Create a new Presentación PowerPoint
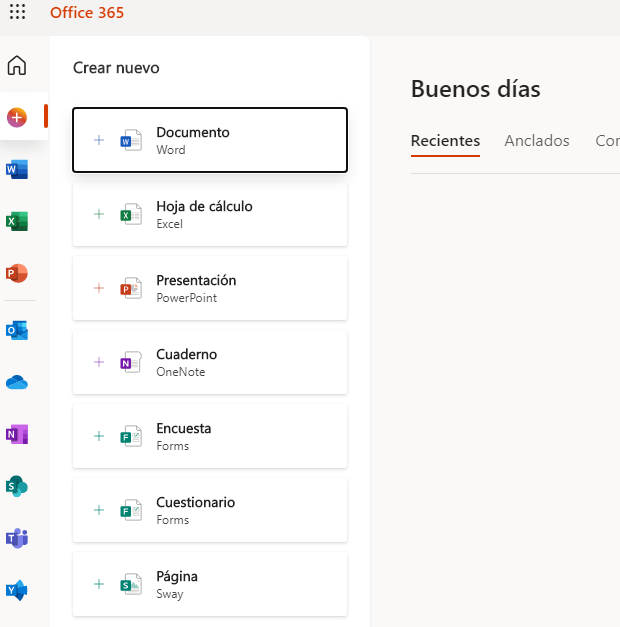The image size is (620, 627). point(210,288)
